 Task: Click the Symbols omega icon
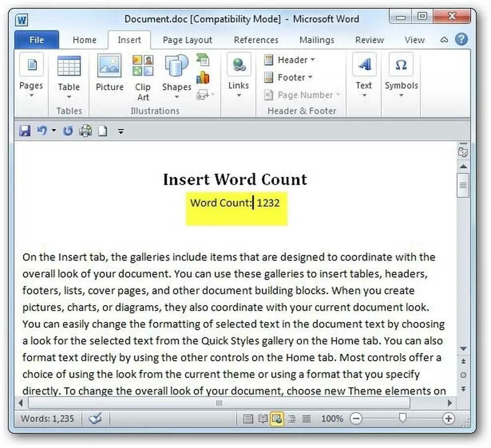click(x=401, y=64)
